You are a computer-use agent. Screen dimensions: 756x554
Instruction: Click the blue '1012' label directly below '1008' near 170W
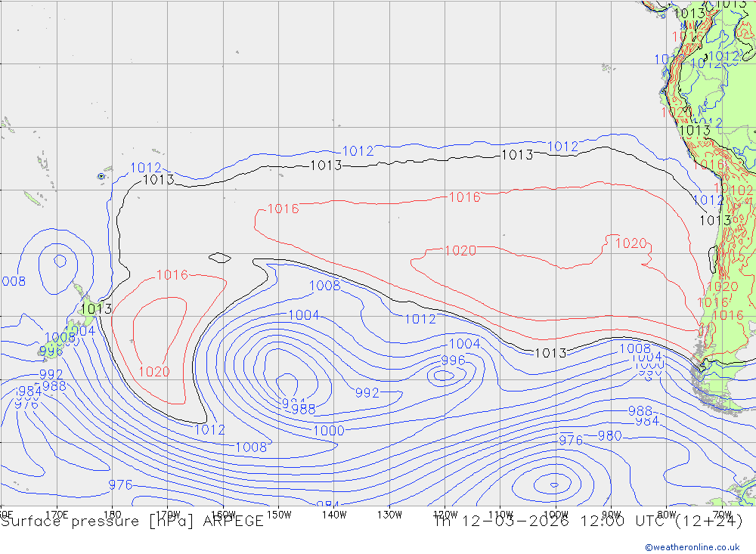209,429
